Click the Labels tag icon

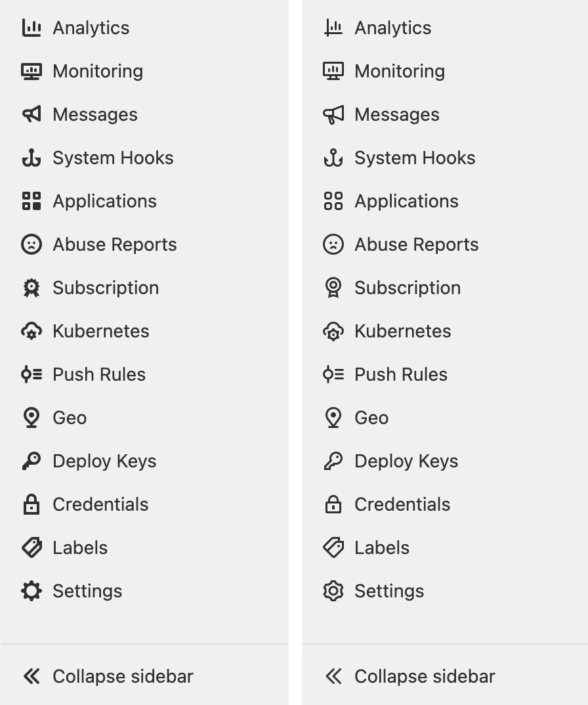tap(31, 547)
